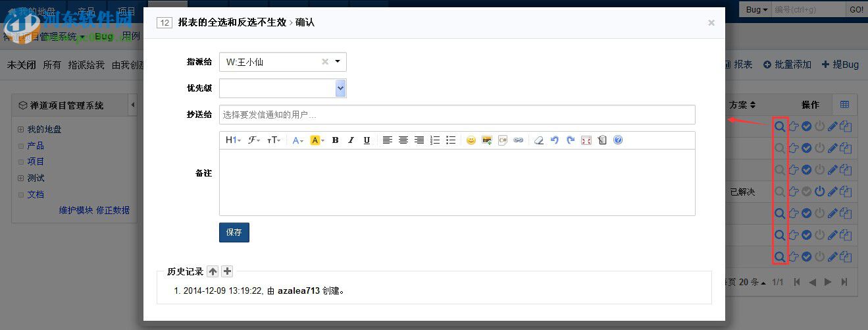Center-align the remark text
868x330 pixels.
point(403,140)
